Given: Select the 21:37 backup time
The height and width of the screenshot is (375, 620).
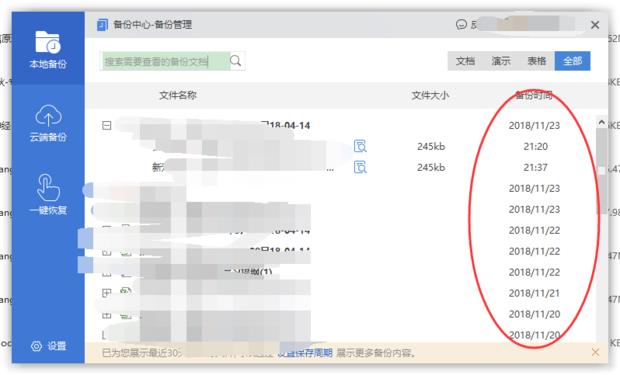Looking at the screenshot, I should [535, 167].
